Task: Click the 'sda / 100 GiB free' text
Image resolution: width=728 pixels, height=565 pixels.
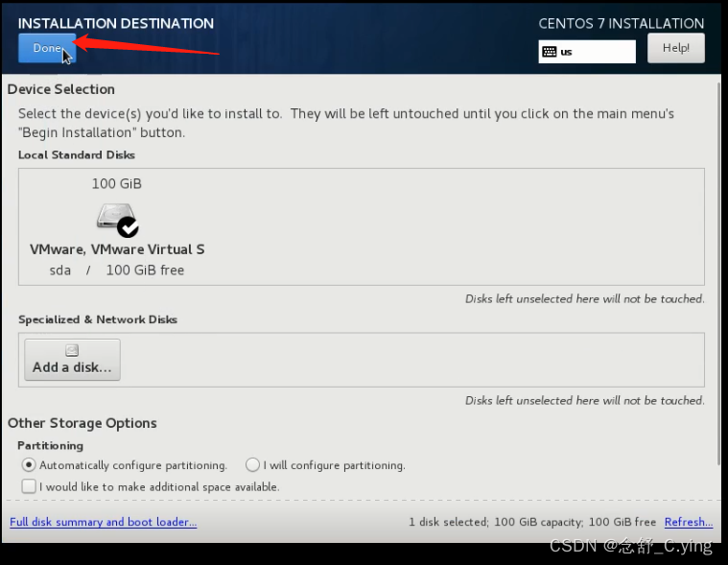Action: (117, 271)
